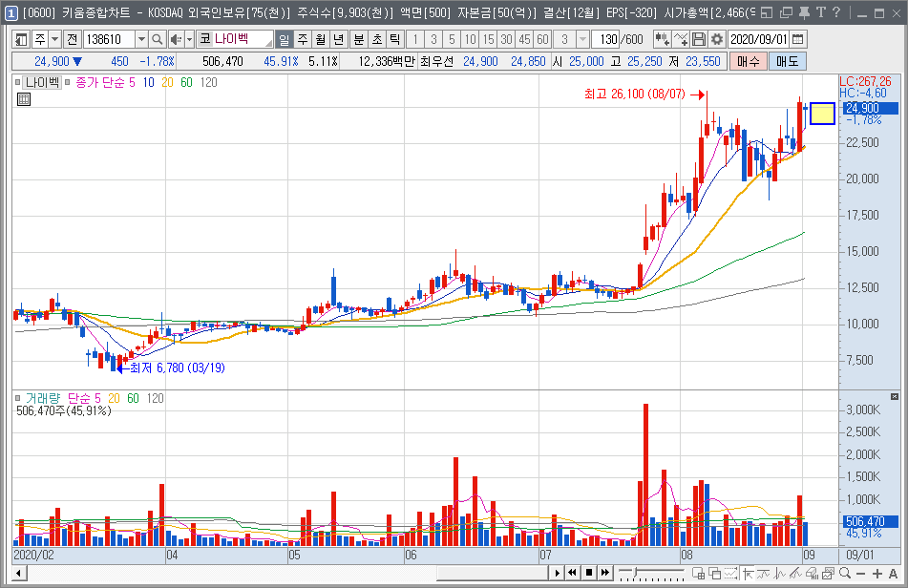Expand the stock code 138610 dropdown
This screenshot has width=908, height=588.
141,39
